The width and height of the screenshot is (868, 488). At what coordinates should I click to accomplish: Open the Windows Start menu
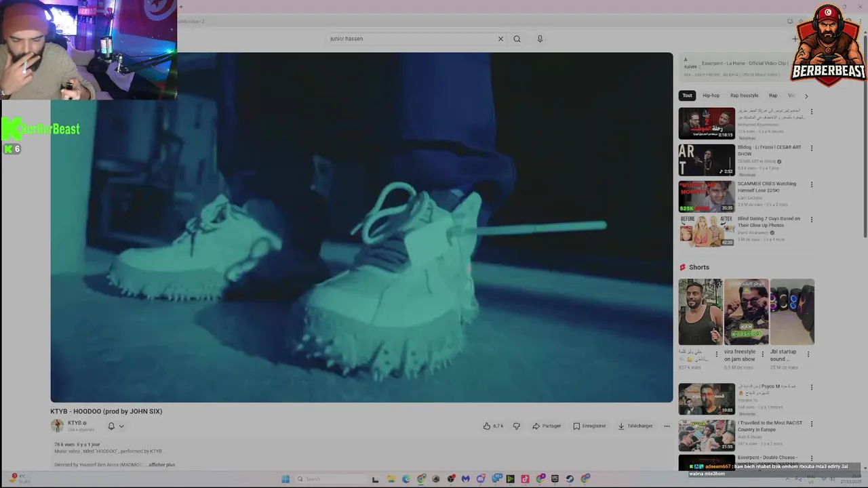(285, 479)
